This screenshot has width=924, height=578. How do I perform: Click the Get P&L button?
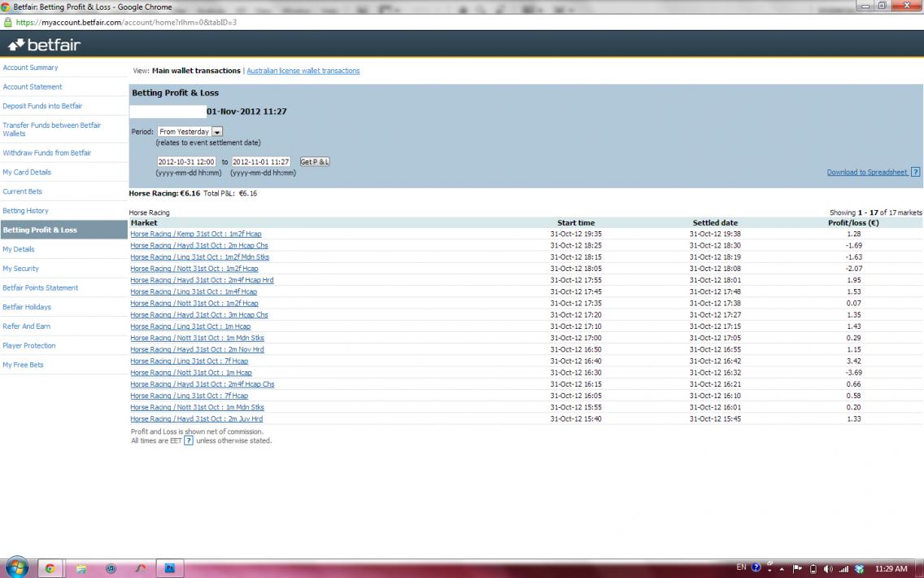(315, 162)
